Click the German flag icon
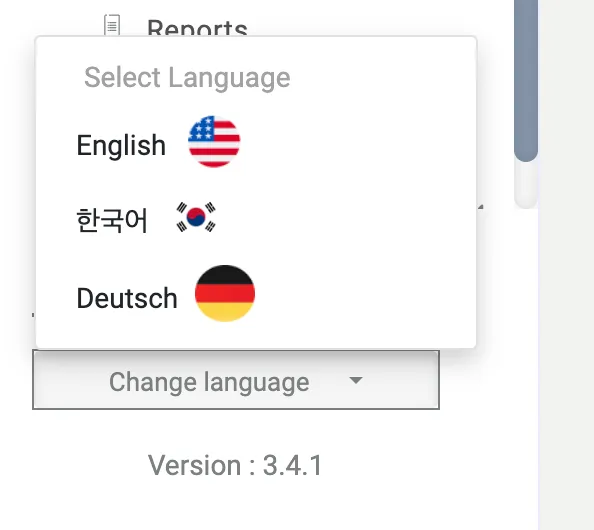The image size is (594, 530). pos(225,293)
